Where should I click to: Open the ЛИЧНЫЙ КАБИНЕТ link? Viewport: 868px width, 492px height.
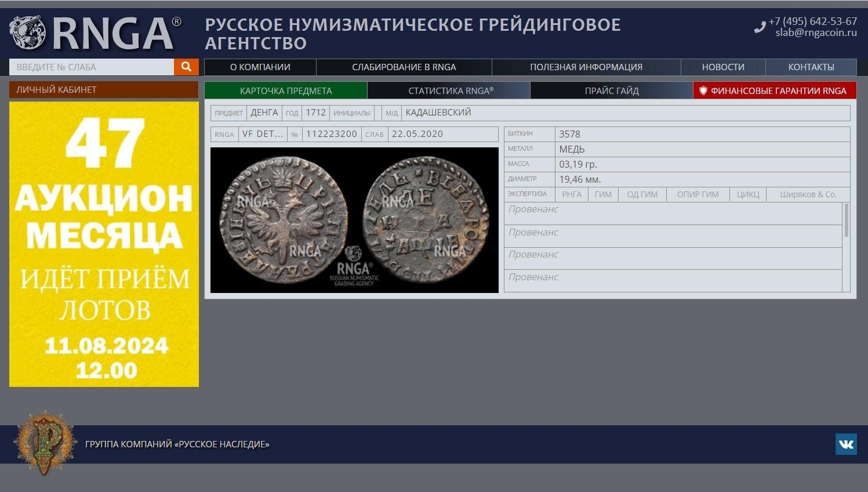pos(103,90)
